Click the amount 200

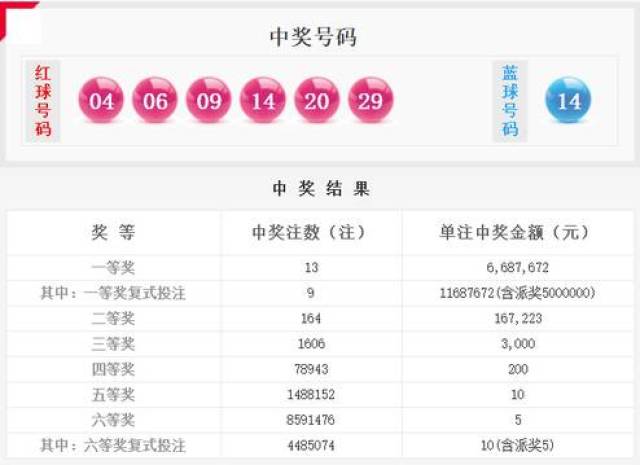click(x=518, y=369)
